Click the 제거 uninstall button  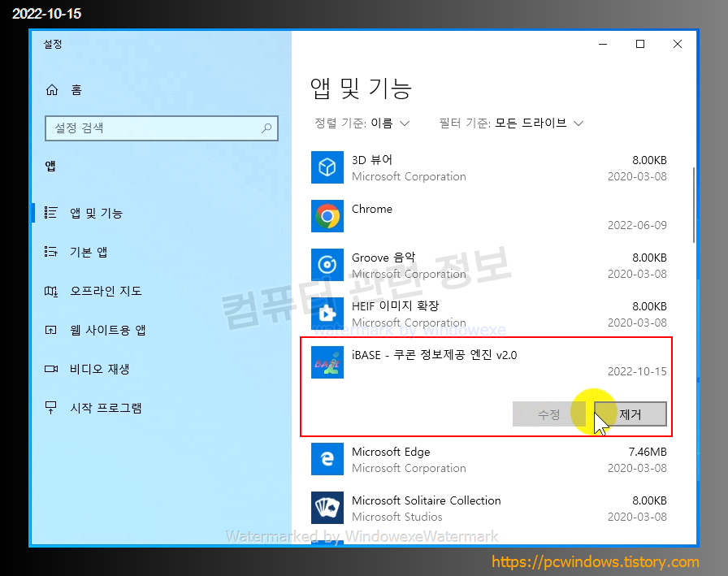[630, 414]
